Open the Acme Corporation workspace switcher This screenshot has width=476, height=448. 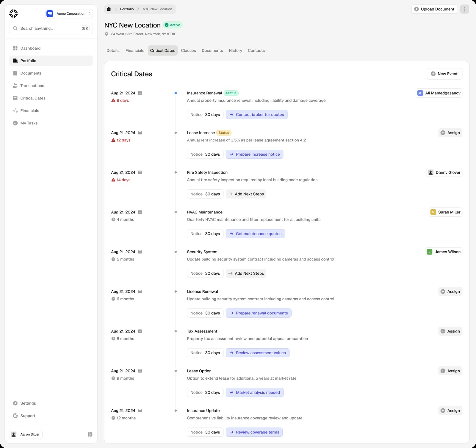point(69,13)
